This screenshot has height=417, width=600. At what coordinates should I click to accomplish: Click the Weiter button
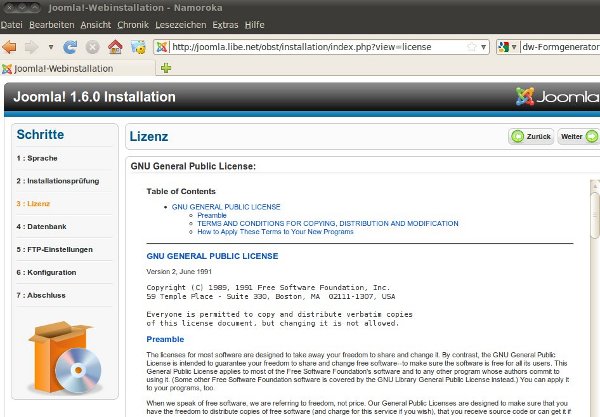tap(579, 137)
